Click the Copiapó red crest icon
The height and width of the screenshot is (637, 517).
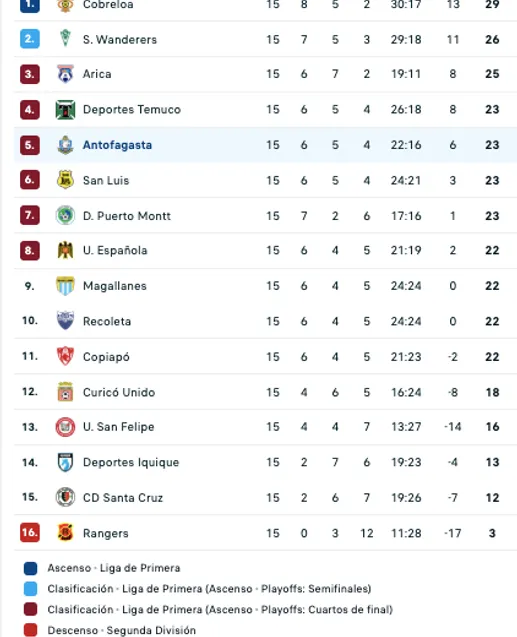pos(65,356)
